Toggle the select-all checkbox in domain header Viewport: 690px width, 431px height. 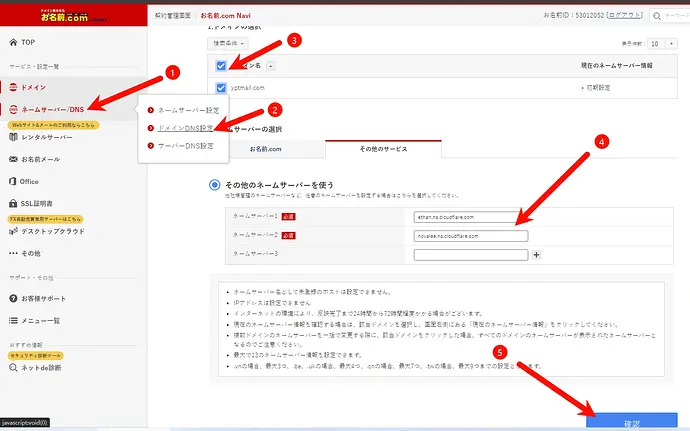tap(221, 66)
